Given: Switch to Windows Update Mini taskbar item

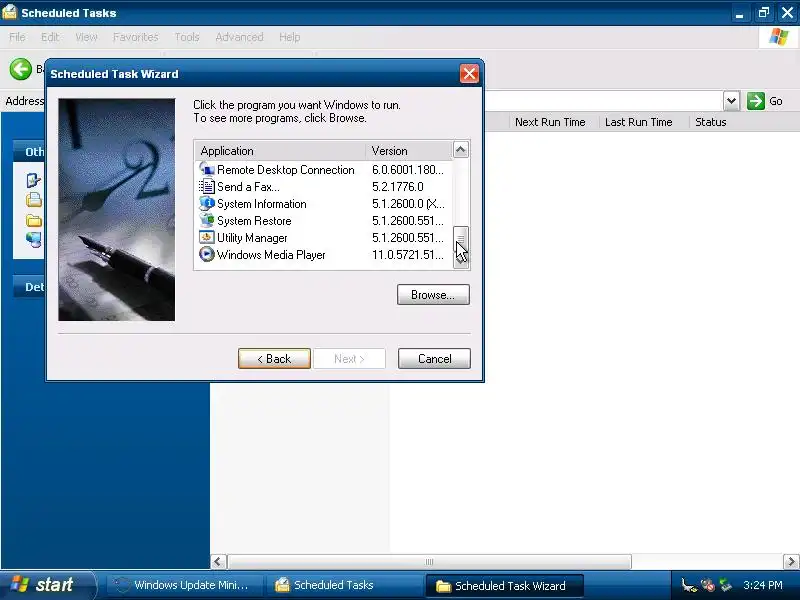Looking at the screenshot, I should (x=184, y=585).
